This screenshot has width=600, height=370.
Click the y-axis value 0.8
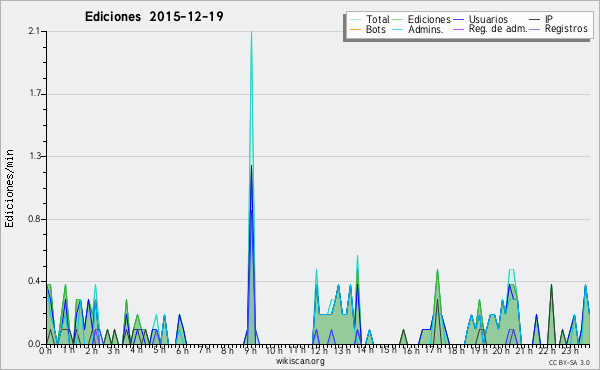click(34, 219)
